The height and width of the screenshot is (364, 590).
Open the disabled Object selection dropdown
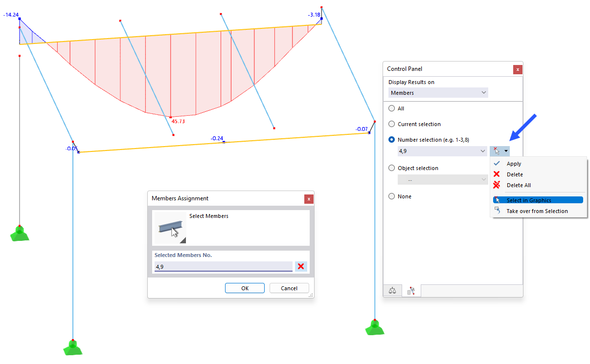(x=443, y=180)
